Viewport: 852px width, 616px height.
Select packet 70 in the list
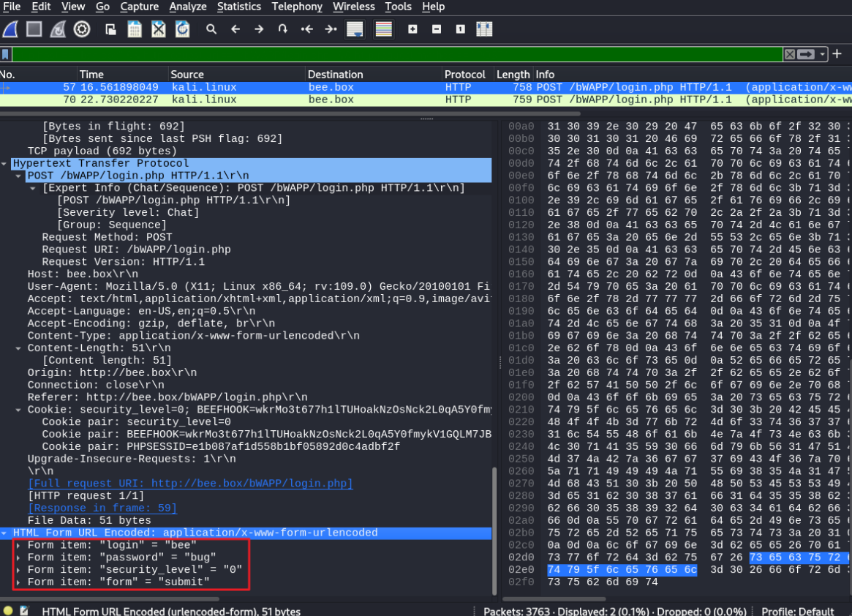tap(426, 100)
